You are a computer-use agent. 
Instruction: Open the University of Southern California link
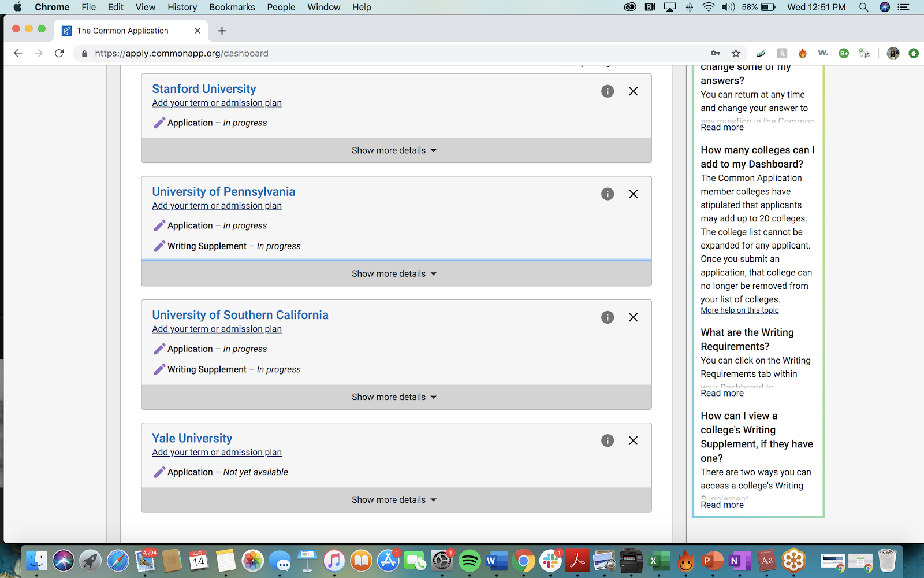[240, 315]
